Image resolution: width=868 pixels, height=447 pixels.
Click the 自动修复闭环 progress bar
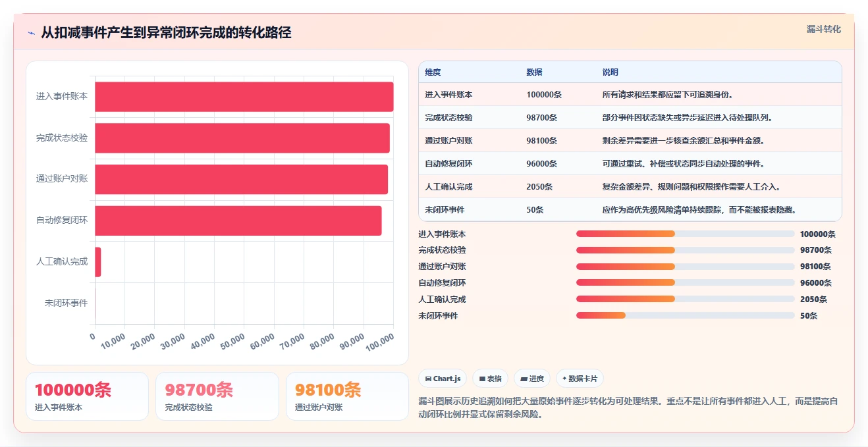(685, 283)
